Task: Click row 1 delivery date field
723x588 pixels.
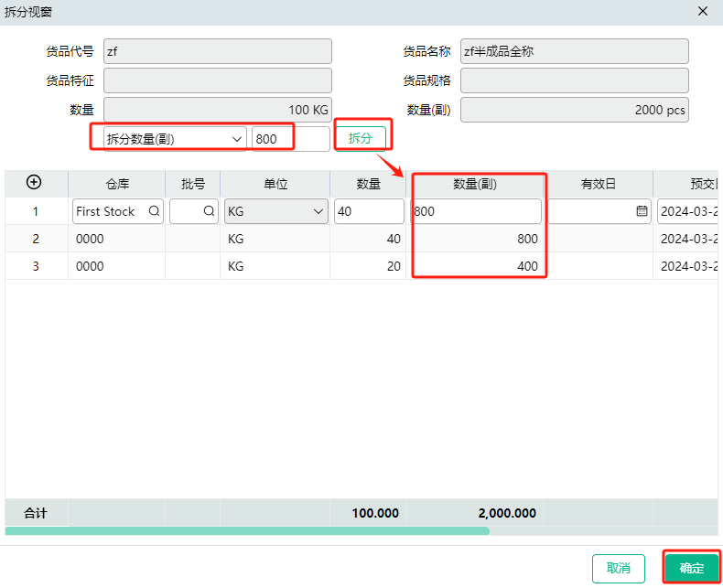Action: click(x=687, y=211)
